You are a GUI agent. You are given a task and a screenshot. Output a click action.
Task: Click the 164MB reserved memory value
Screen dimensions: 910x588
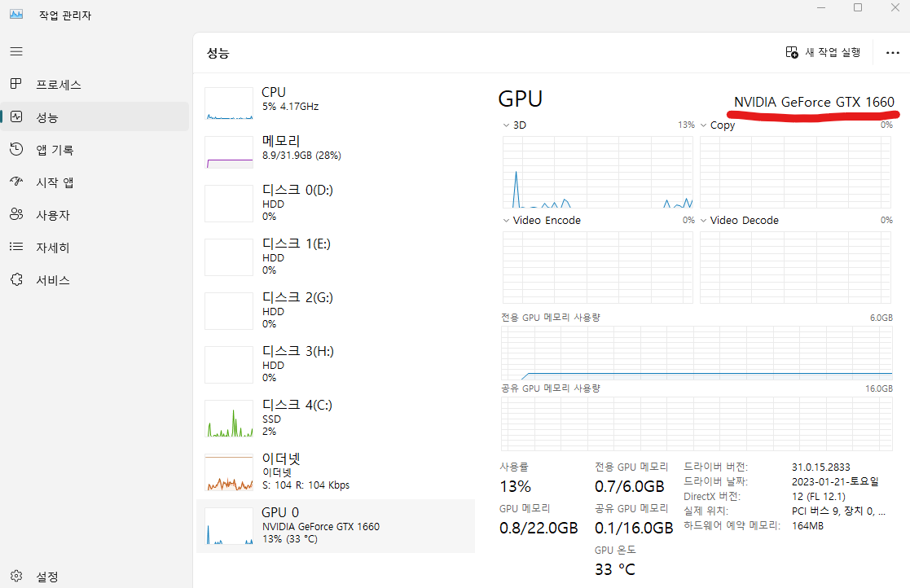[x=807, y=526]
